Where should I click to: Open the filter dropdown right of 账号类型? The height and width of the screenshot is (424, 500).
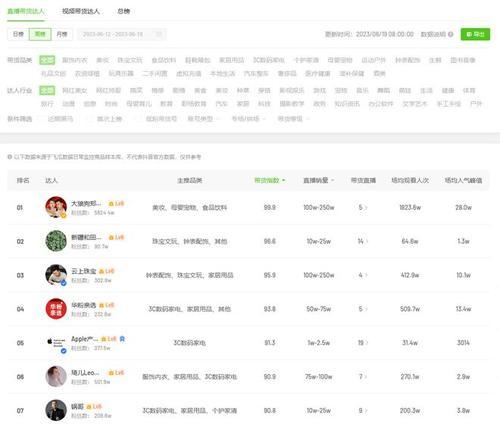(249, 119)
